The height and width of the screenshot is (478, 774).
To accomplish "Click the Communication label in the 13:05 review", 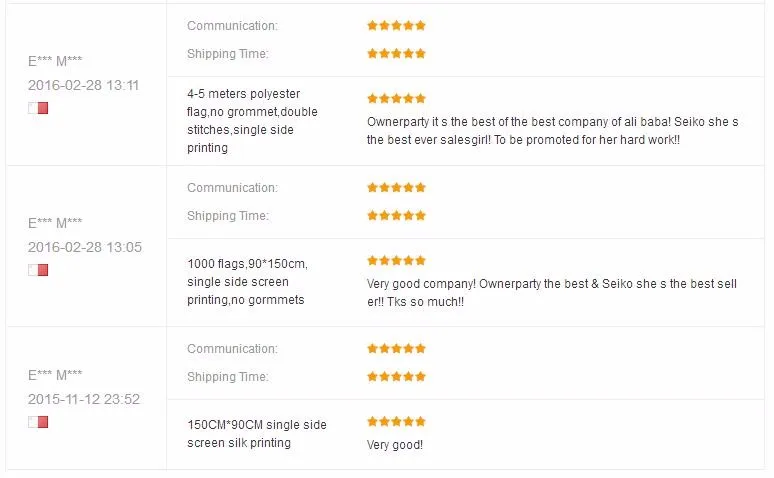I will click(232, 187).
